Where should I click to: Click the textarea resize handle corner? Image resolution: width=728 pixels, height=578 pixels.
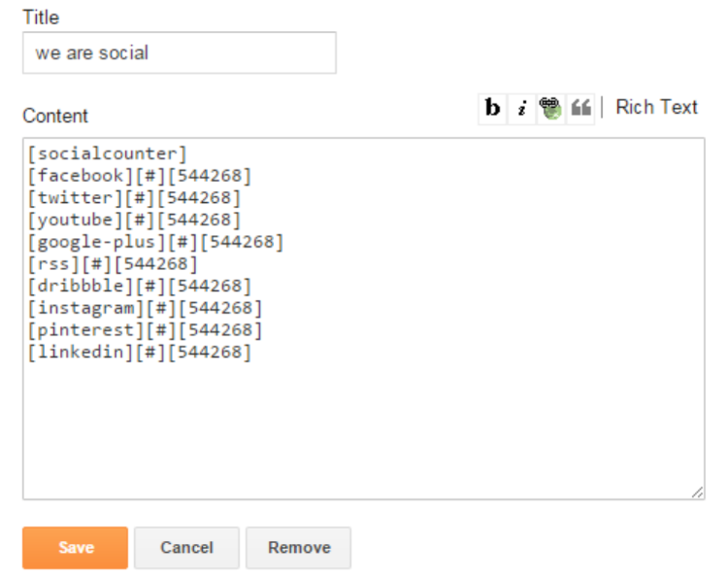697,493
